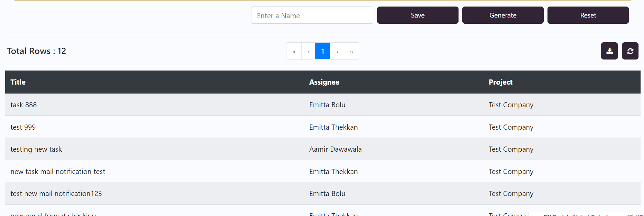
Task: Sort by the Assignee column header
Action: click(324, 82)
